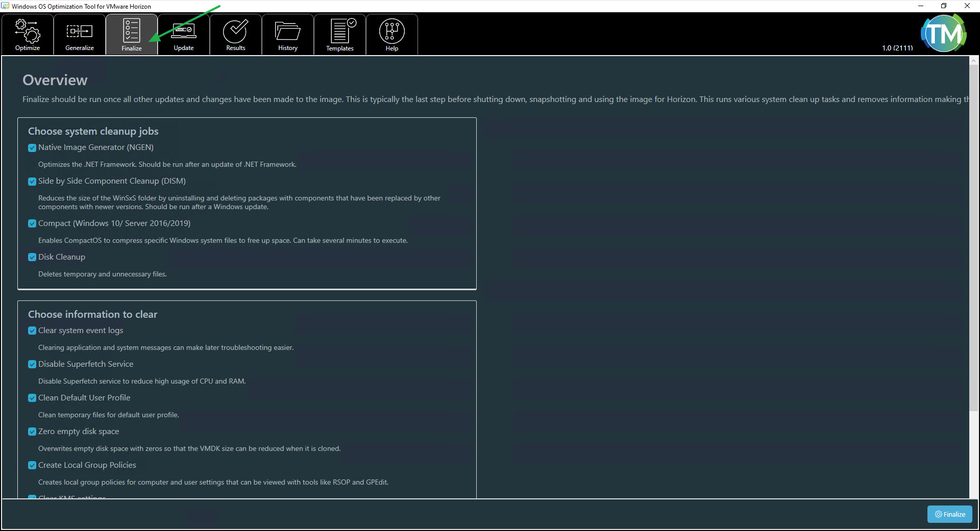Open the Help tab
Screen dimensions: 980x531
pos(392,34)
